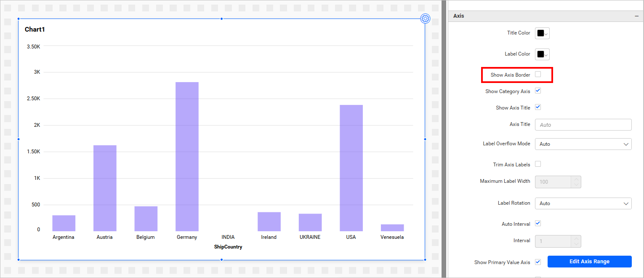This screenshot has height=278, width=644.
Task: Open the Label Color picker
Action: (x=542, y=54)
